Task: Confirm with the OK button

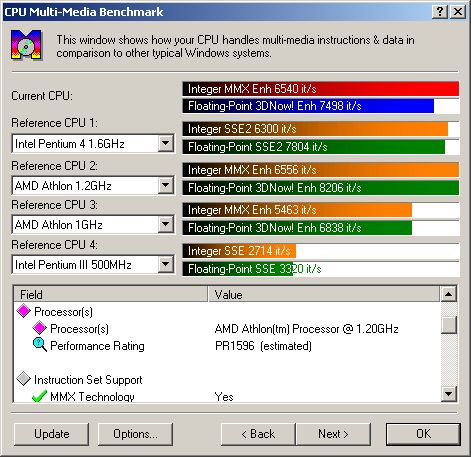Action: click(423, 434)
